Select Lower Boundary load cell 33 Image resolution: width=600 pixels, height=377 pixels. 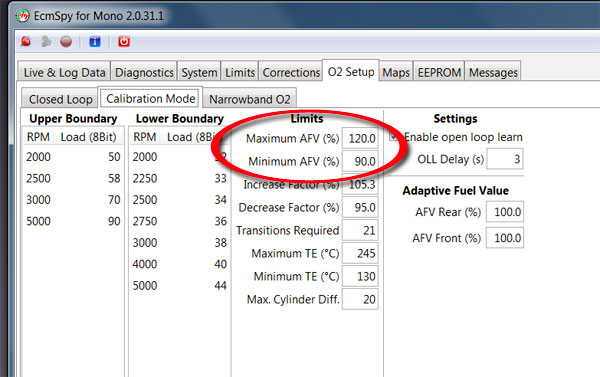(x=220, y=178)
